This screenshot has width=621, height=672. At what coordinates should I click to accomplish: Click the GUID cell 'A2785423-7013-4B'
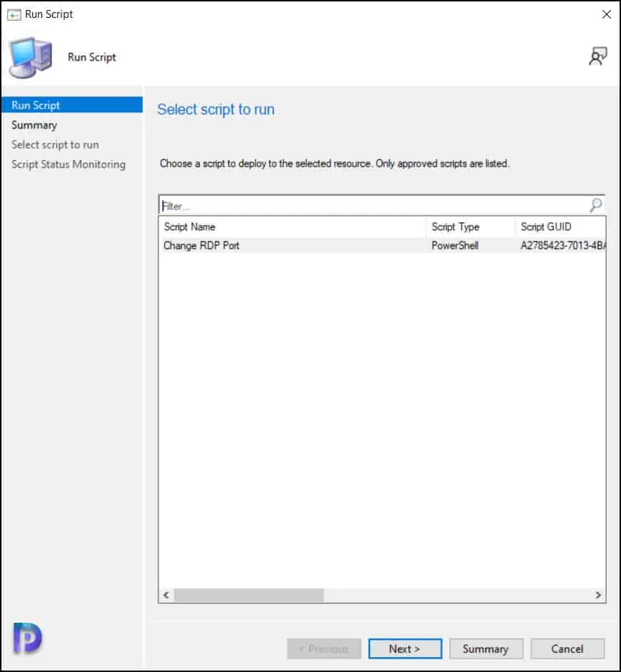pos(562,246)
